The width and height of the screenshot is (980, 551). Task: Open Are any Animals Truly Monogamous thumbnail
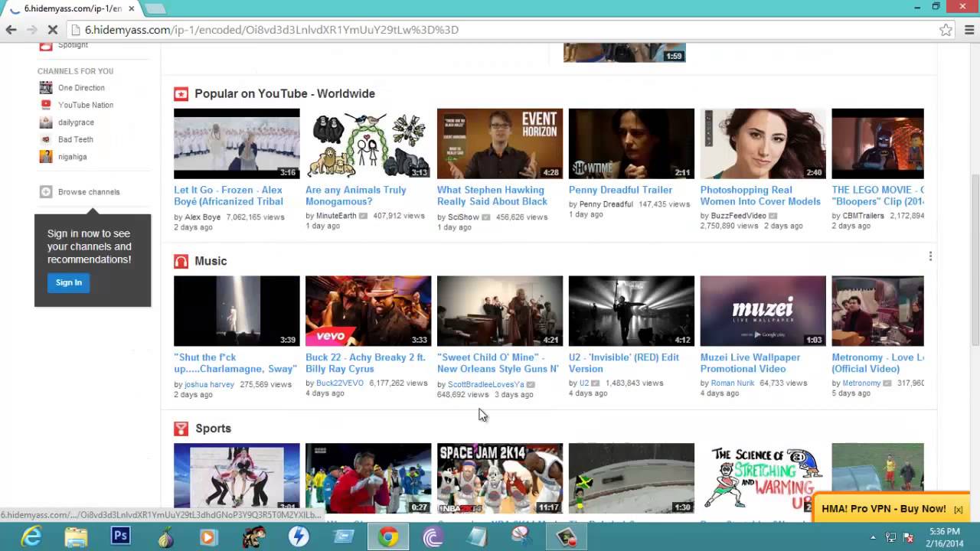368,144
